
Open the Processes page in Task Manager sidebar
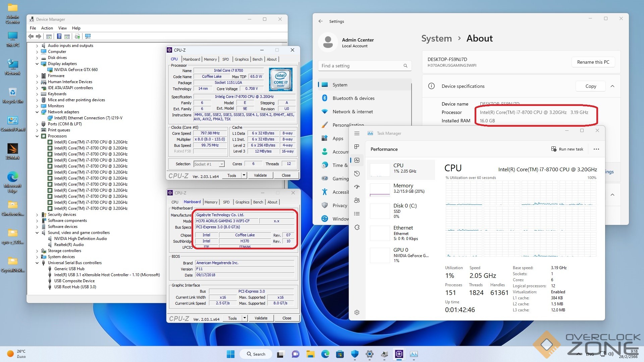click(x=357, y=146)
